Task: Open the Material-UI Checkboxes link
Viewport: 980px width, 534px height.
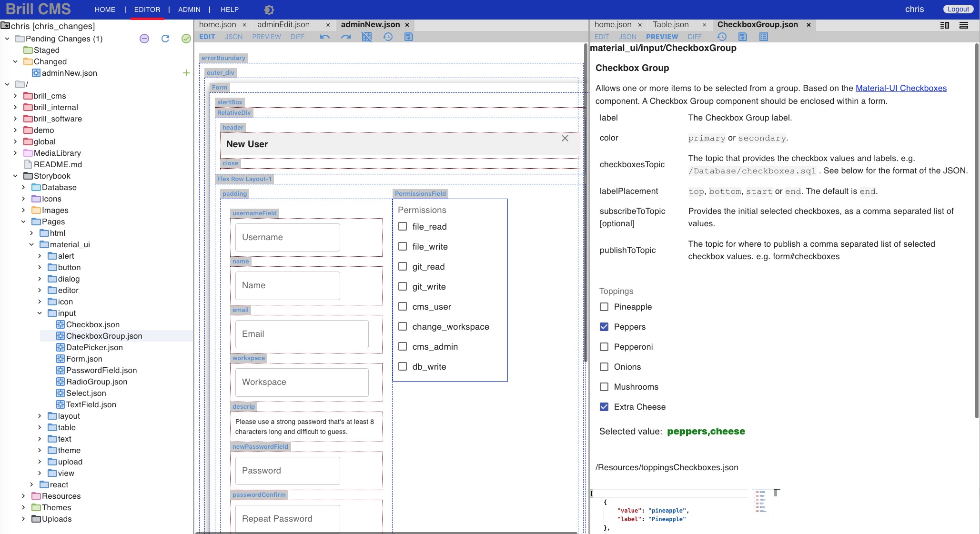Action: coord(901,88)
